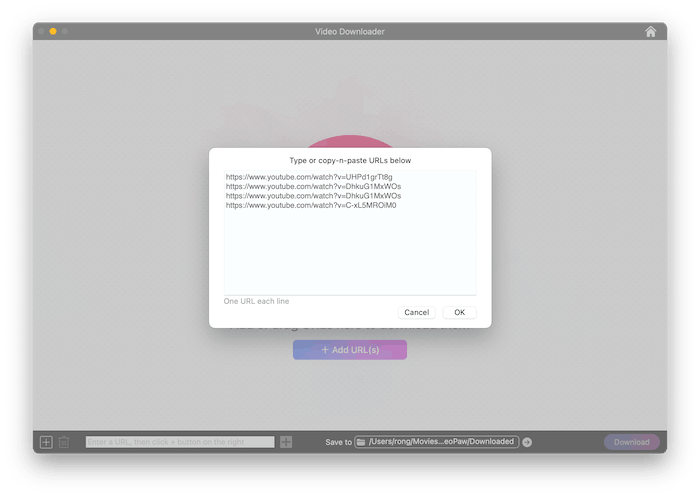700x497 pixels.
Task: Click the arrow icon after the save path
Action: coord(527,442)
